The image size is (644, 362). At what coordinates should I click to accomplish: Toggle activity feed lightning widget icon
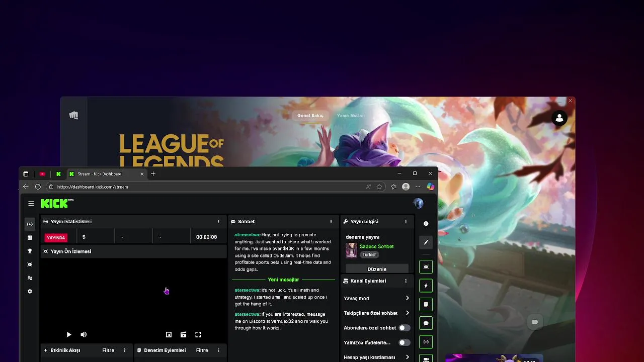(x=426, y=286)
